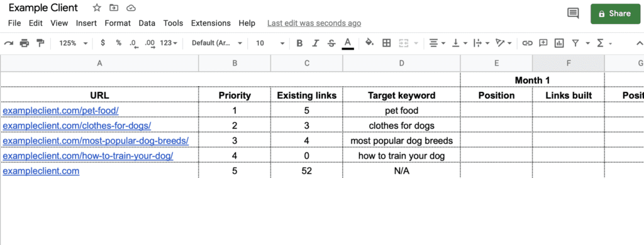The image size is (644, 245).
Task: View cloud save status icon
Action: [131, 8]
